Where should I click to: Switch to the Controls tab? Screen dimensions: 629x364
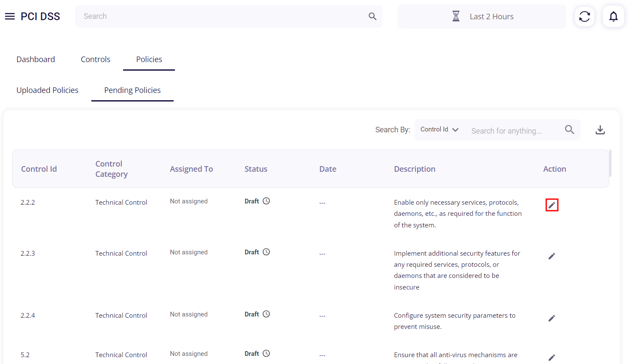96,59
